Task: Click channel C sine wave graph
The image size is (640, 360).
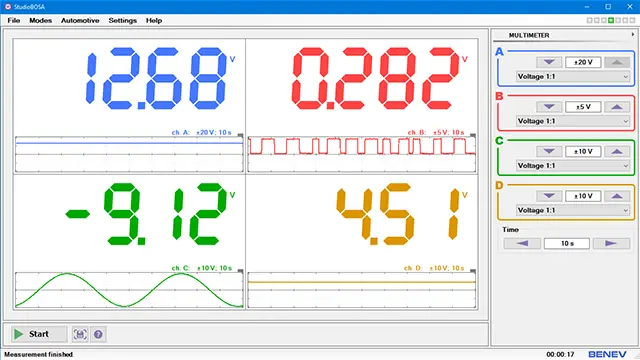Action: point(129,290)
